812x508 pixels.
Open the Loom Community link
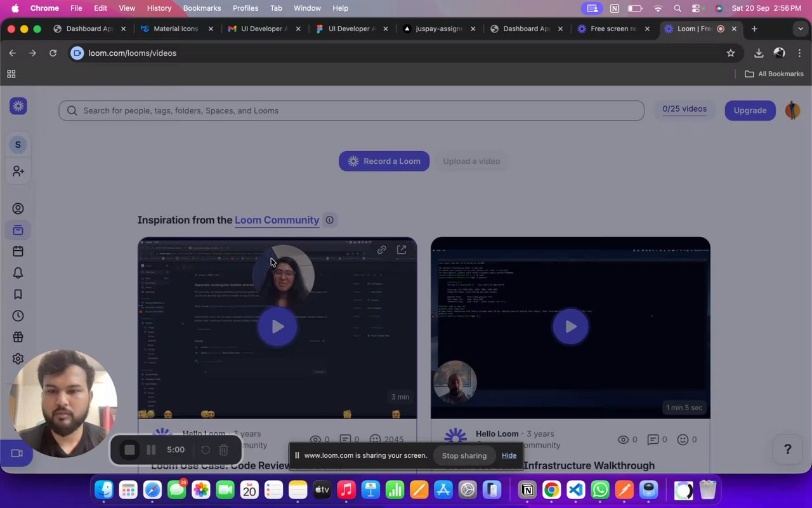[x=277, y=220]
